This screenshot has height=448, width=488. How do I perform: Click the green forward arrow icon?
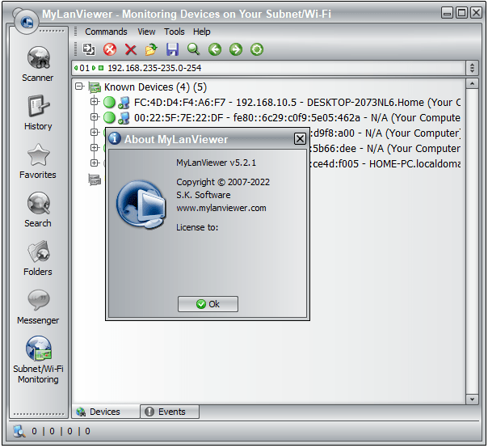(236, 49)
